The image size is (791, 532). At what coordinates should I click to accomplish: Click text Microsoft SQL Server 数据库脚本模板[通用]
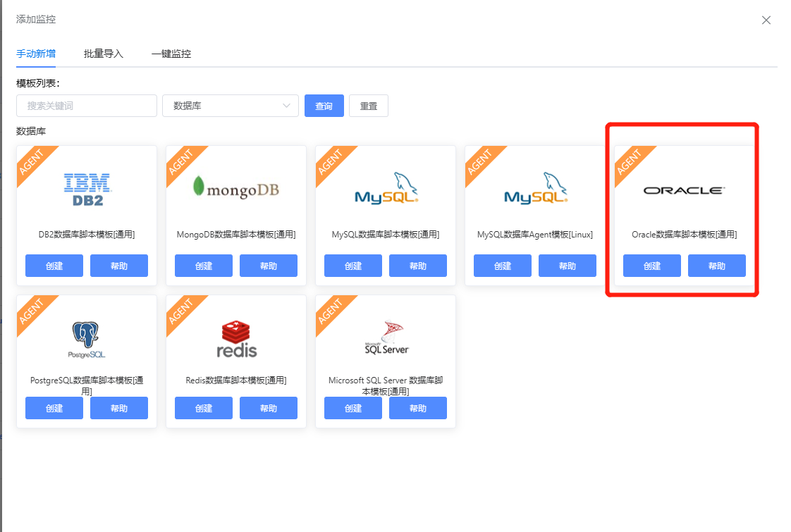(x=386, y=385)
